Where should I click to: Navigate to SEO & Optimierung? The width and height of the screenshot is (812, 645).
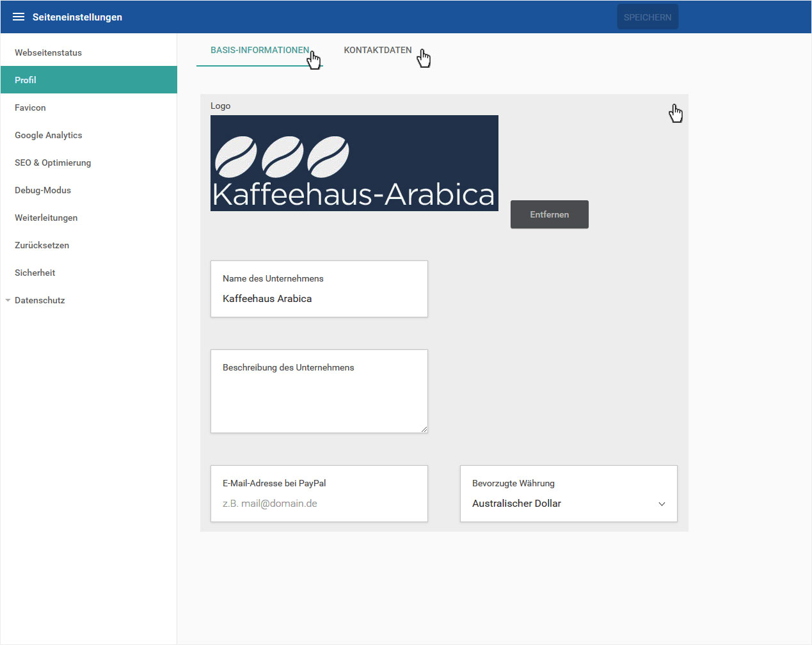[89, 163]
